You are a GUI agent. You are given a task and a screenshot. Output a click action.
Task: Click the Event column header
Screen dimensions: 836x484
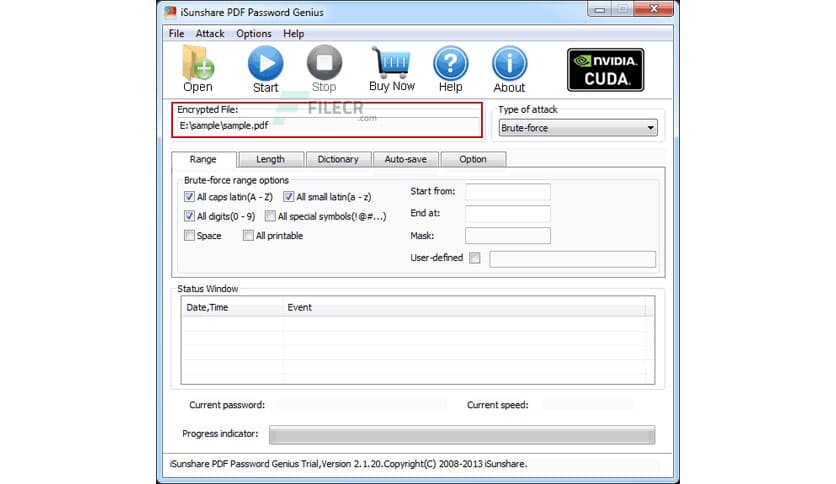coord(464,308)
